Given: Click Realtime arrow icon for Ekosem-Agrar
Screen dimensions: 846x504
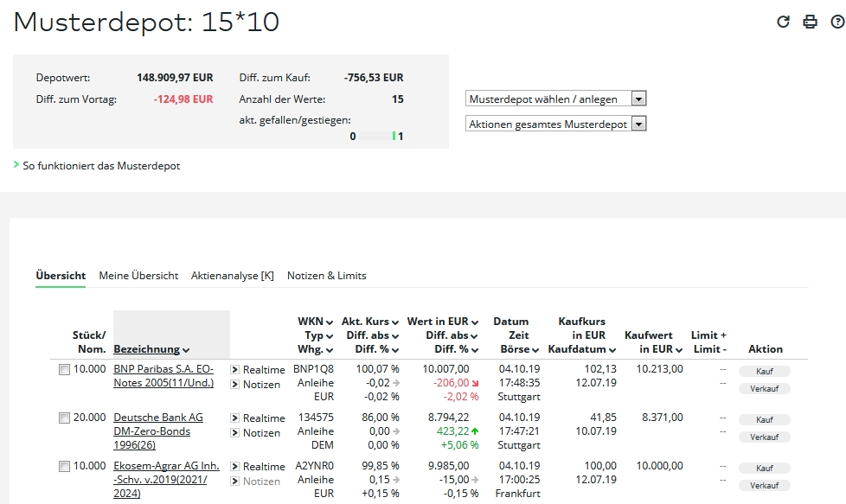Looking at the screenshot, I should [234, 467].
